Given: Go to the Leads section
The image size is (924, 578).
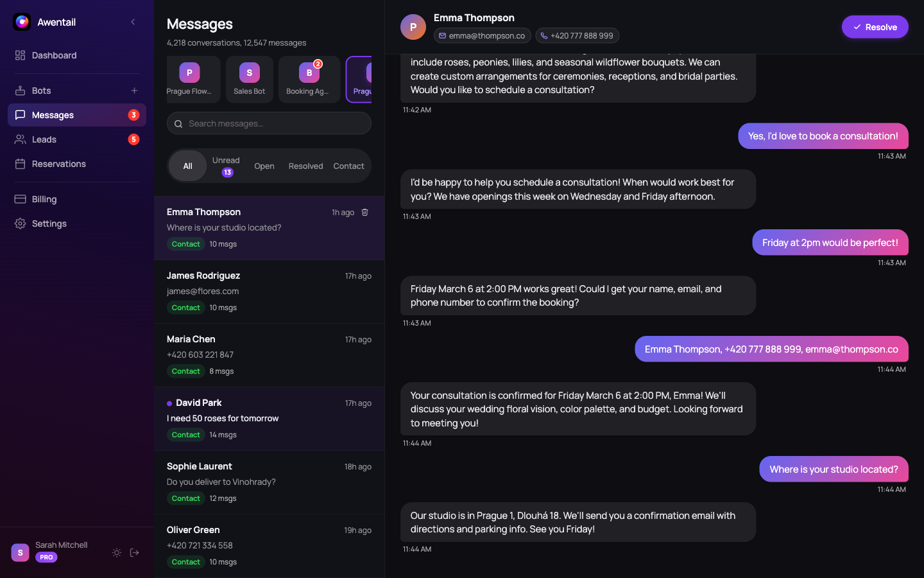Looking at the screenshot, I should point(44,139).
